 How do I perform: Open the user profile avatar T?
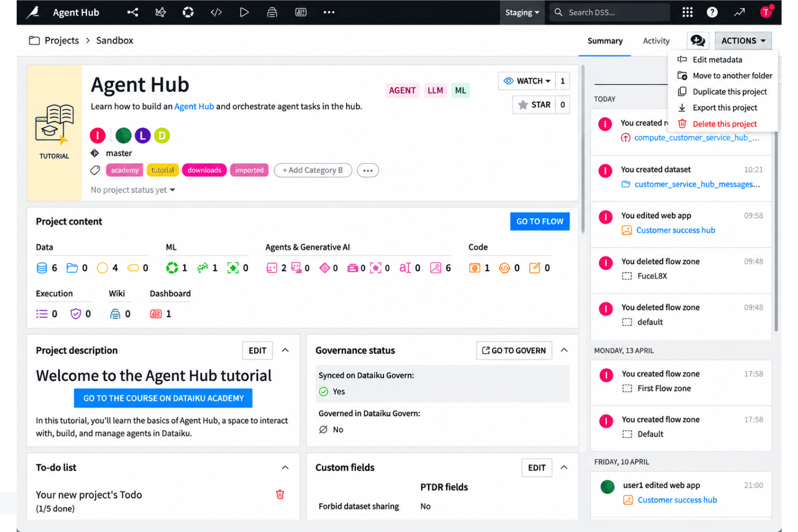point(766,12)
